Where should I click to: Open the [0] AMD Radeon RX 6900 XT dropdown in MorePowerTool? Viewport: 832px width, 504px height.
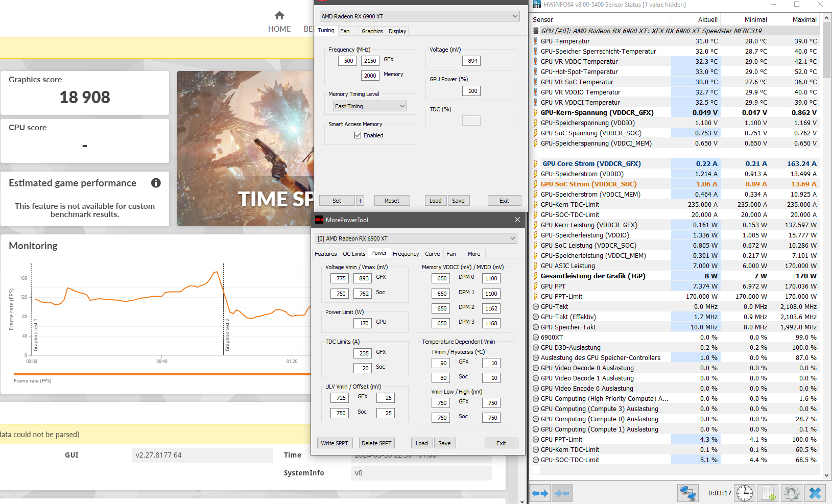point(416,238)
